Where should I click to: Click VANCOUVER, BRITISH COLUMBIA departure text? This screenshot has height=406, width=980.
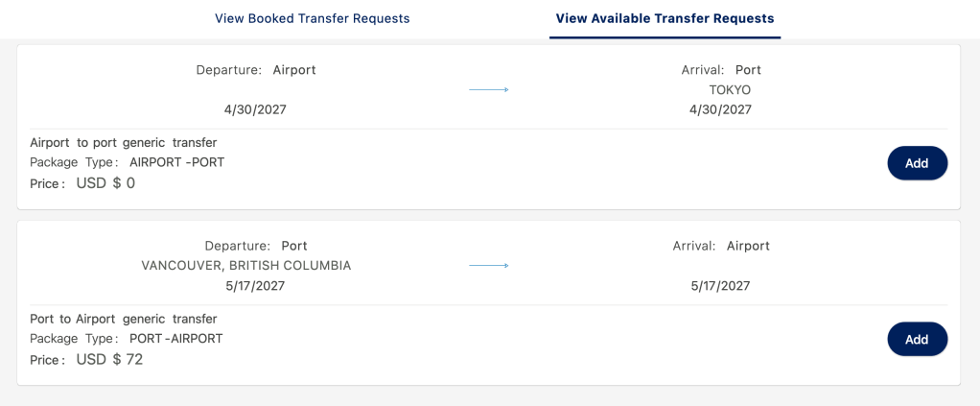point(246,266)
